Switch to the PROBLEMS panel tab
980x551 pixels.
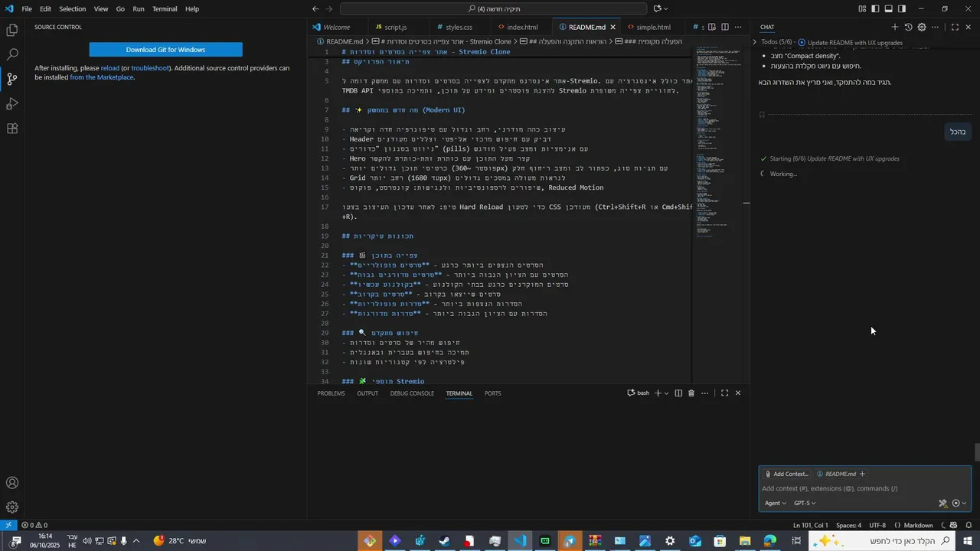(x=331, y=393)
